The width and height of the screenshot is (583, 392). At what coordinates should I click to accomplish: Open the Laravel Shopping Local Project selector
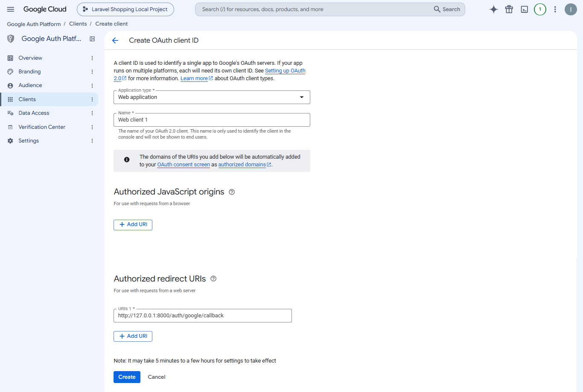(125, 9)
